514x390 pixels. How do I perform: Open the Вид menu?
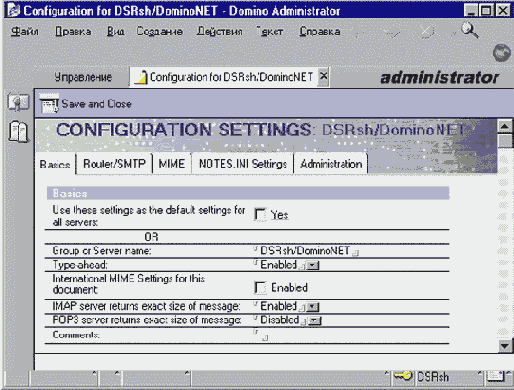click(x=116, y=32)
